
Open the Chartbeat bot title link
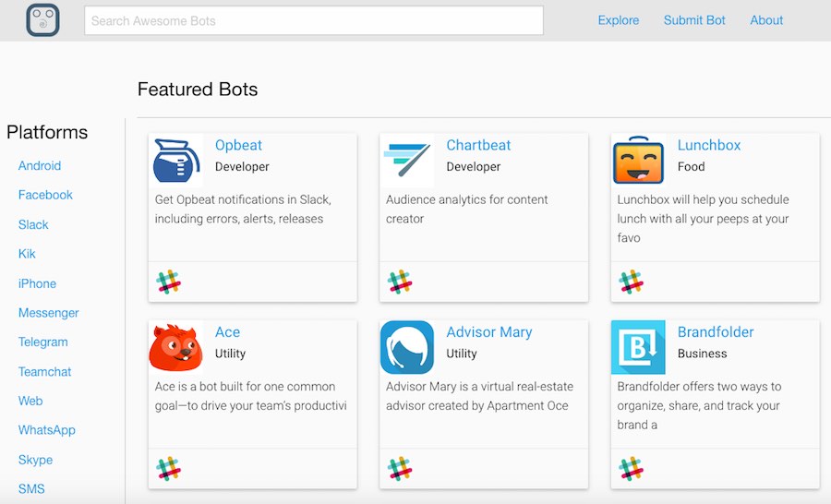pyautogui.click(x=478, y=146)
